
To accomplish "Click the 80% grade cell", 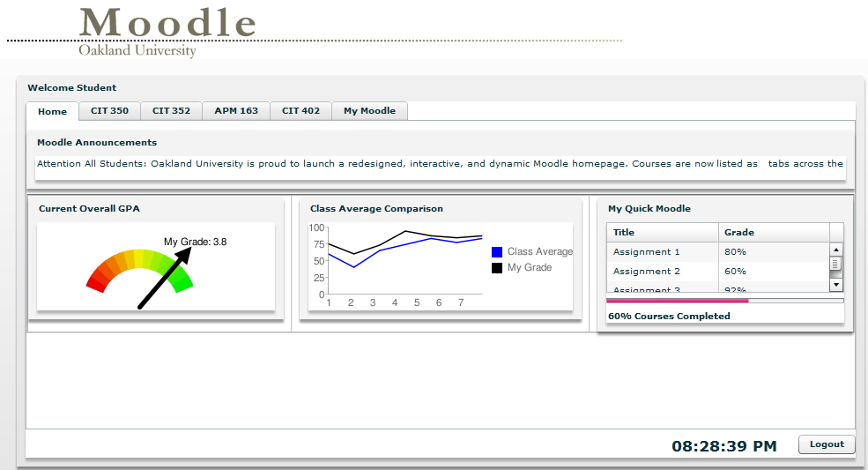I will point(735,251).
